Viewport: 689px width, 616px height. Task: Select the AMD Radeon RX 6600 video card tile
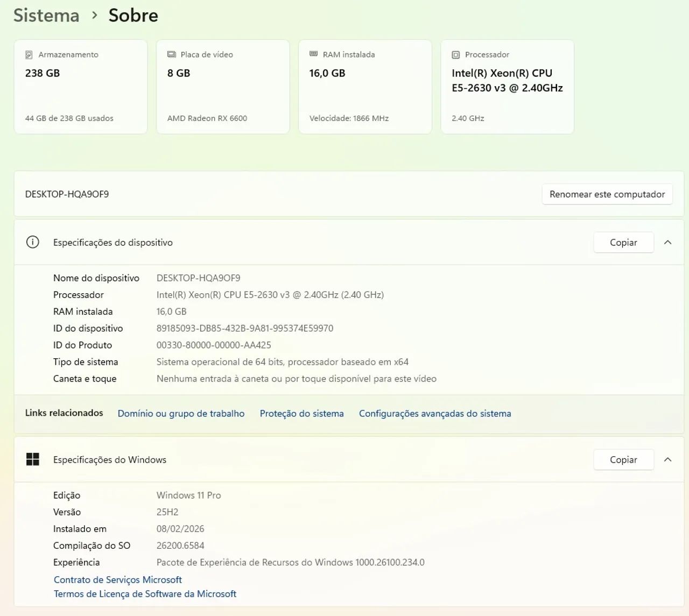(223, 87)
